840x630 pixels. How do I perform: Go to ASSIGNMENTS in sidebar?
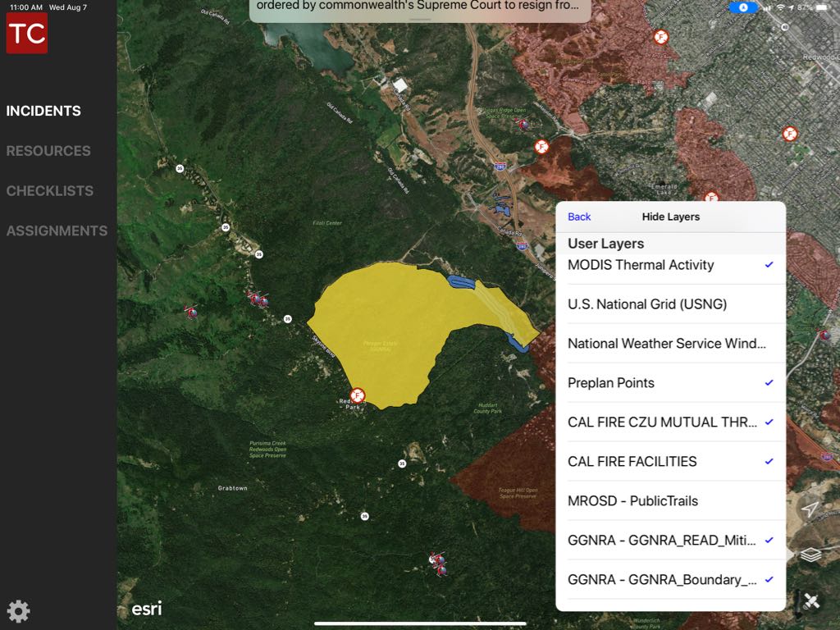coord(57,231)
